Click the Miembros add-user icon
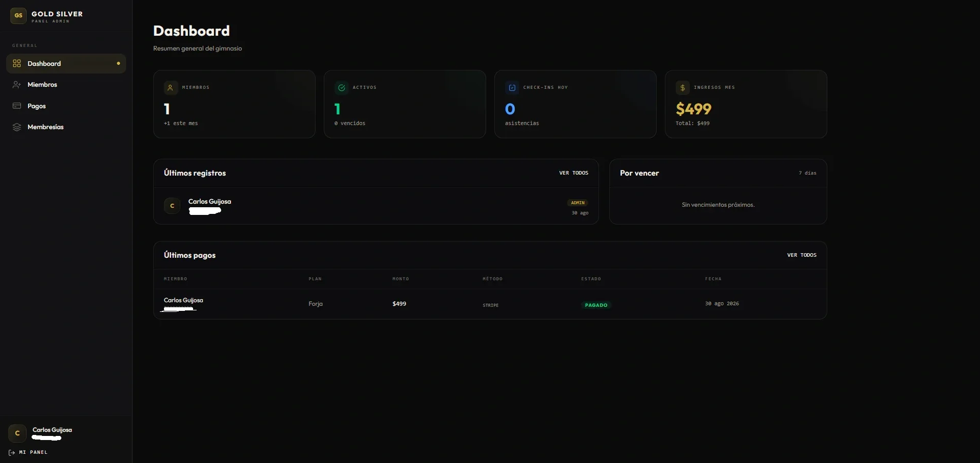 coord(17,85)
